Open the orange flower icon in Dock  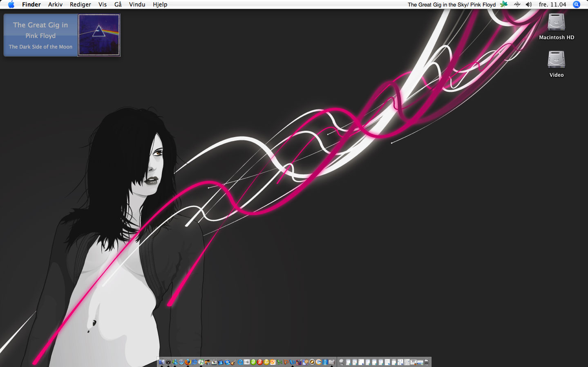(x=273, y=362)
